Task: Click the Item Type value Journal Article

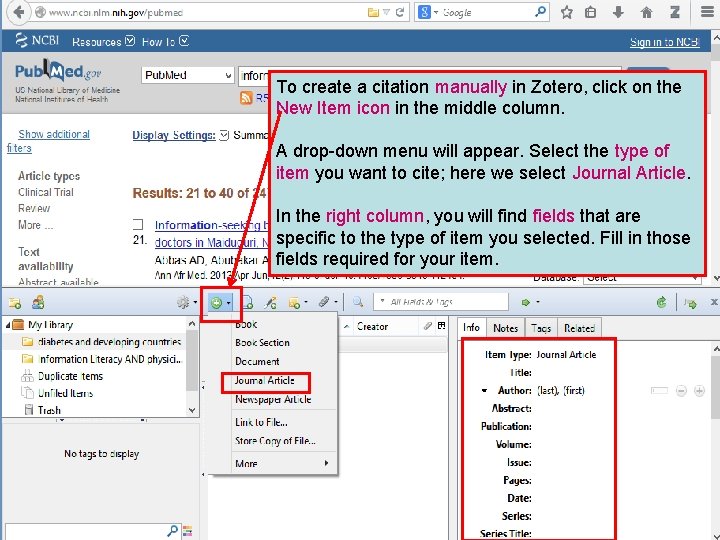Action: [566, 354]
